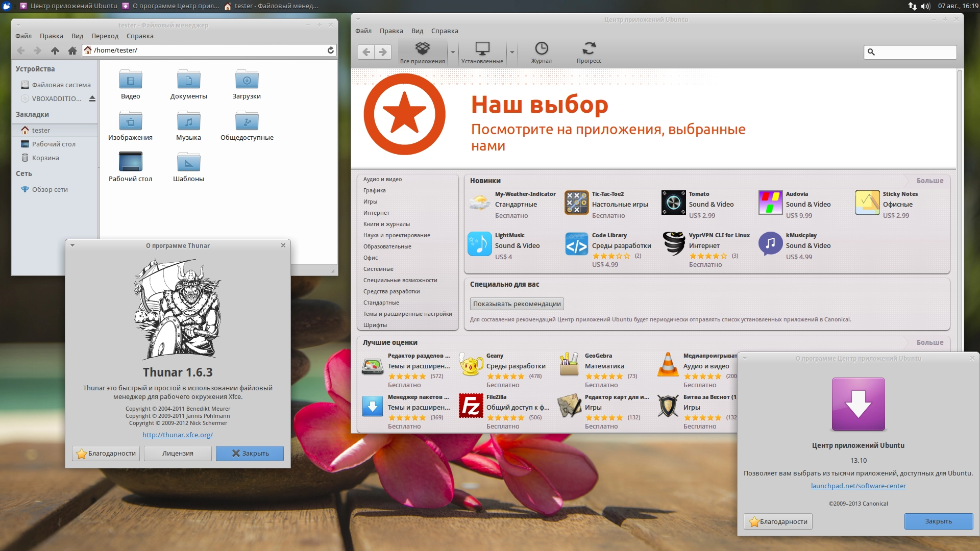This screenshot has width=980, height=551.
Task: Select the Изображения folder
Action: coord(131,126)
